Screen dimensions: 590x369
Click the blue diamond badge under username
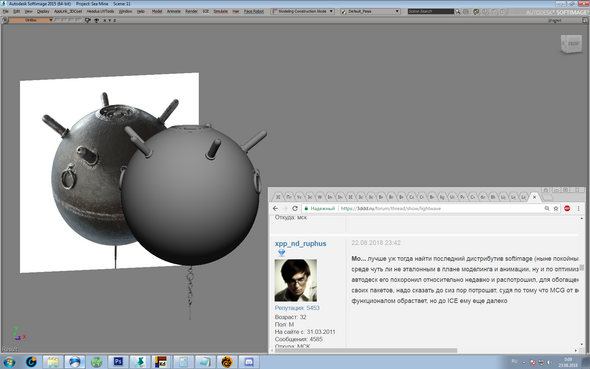click(281, 253)
